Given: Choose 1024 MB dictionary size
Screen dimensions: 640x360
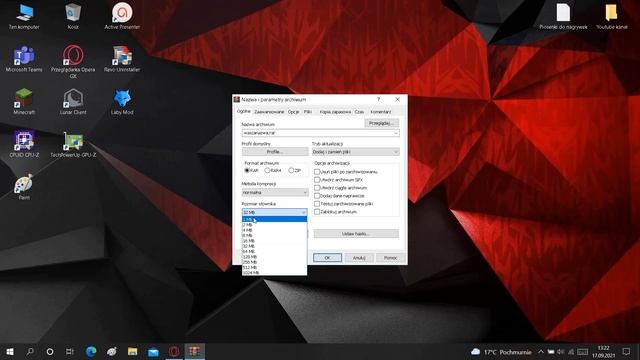Looking at the screenshot, I should click(x=274, y=273).
